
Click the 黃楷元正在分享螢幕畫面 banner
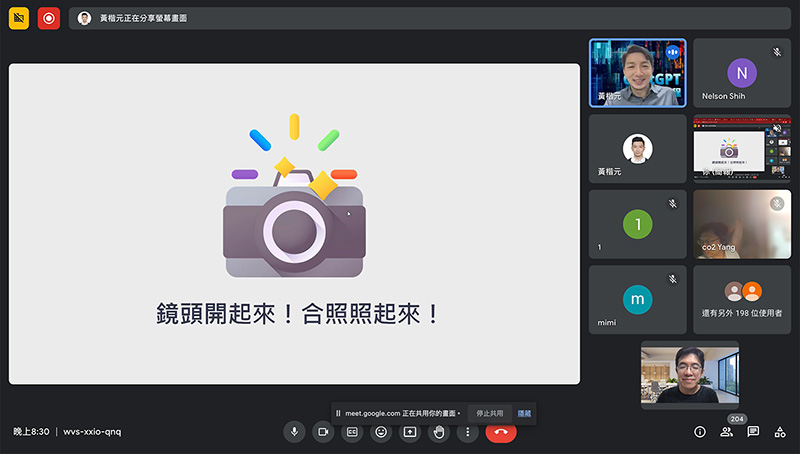[x=430, y=18]
